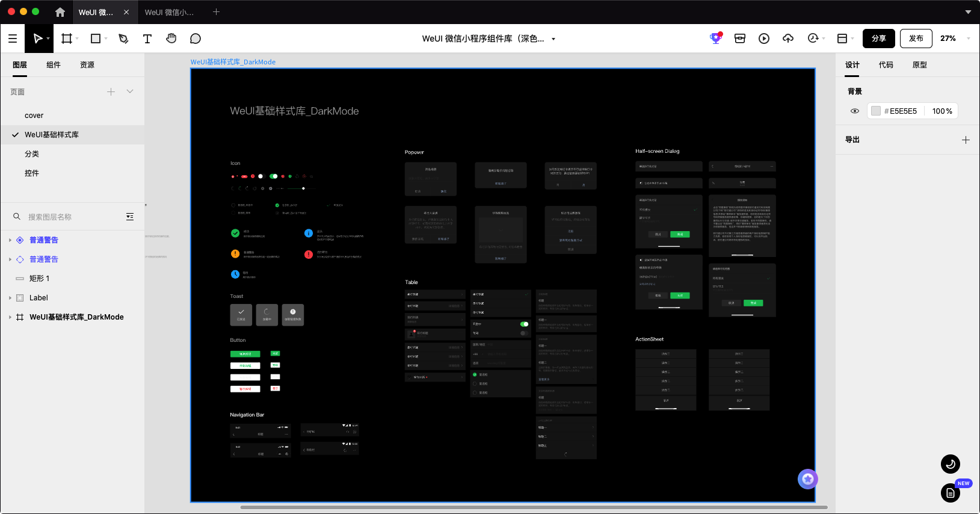
Task: Switch to the 代码 tab
Action: coord(886,65)
